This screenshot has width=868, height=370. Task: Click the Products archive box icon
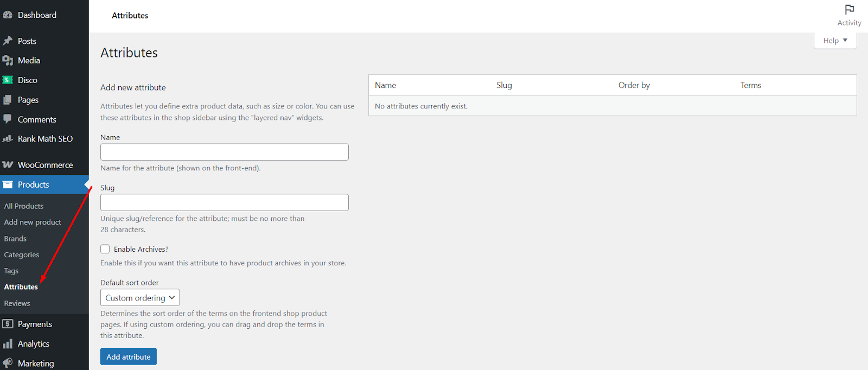coord(8,184)
